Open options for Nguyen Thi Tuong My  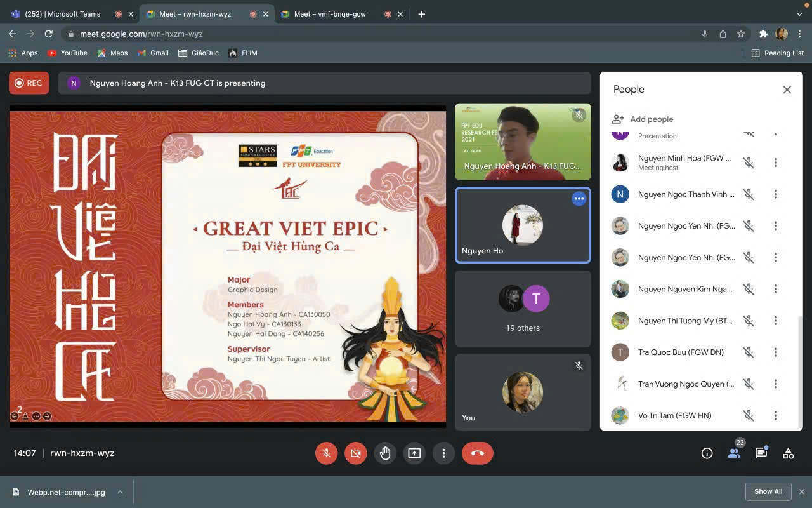point(775,321)
